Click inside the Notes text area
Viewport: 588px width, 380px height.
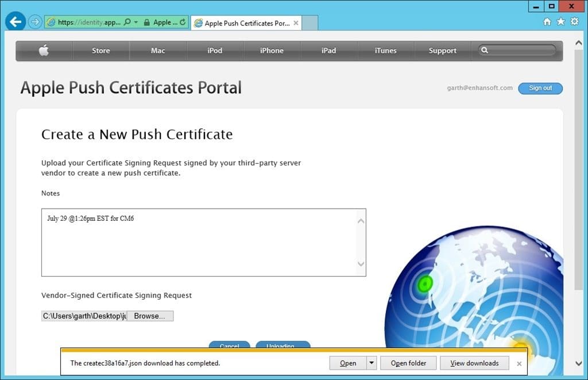tap(204, 243)
